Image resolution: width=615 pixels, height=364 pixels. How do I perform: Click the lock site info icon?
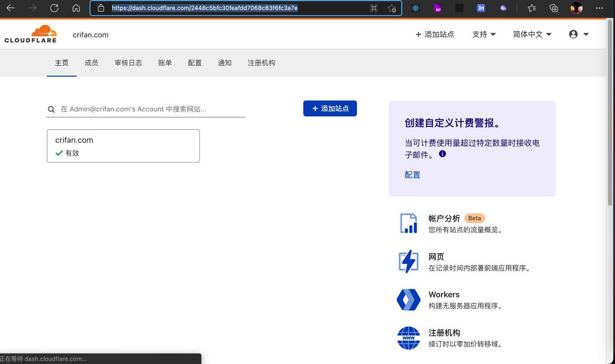pos(101,8)
